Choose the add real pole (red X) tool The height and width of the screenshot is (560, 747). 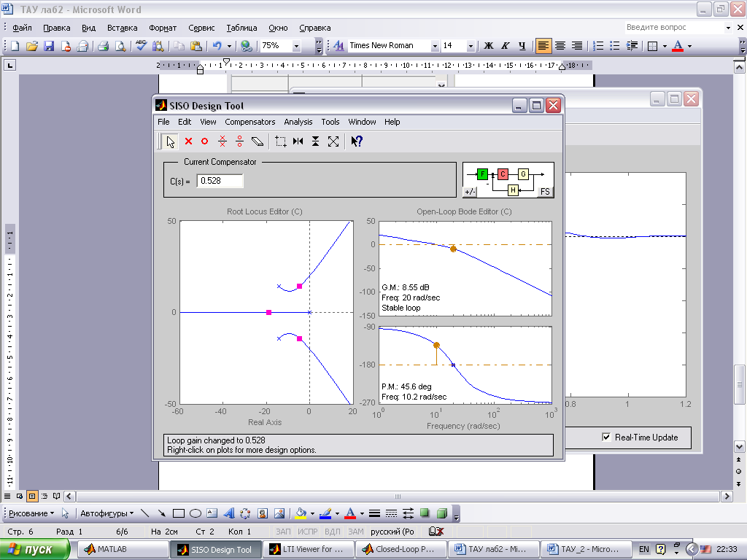click(x=189, y=141)
